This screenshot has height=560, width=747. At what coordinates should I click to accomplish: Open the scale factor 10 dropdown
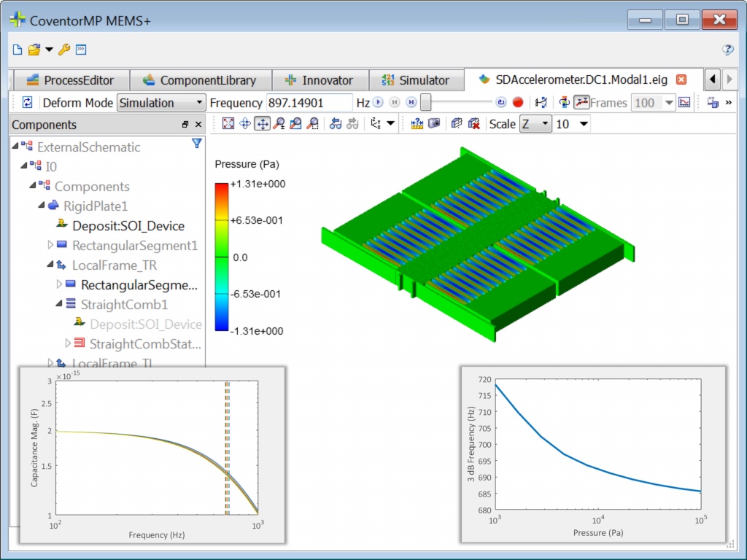tap(584, 124)
